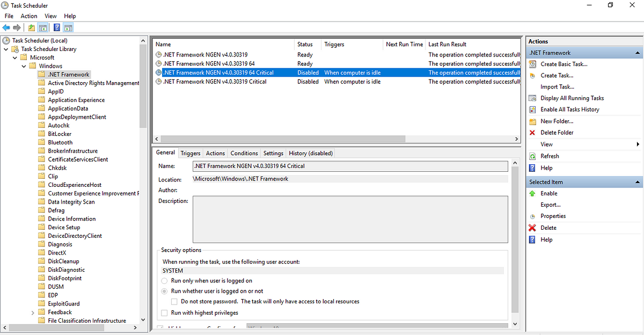Open the View menu in the menu bar
This screenshot has height=335, width=644.
tap(50, 16)
